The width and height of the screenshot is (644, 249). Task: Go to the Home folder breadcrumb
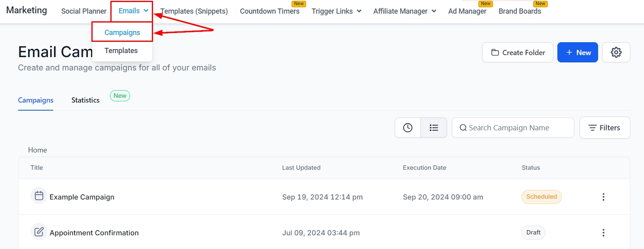37,150
